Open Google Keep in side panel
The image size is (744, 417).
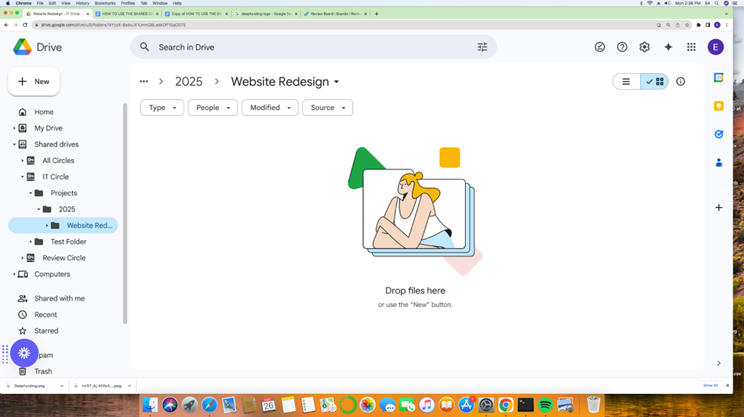(718, 106)
